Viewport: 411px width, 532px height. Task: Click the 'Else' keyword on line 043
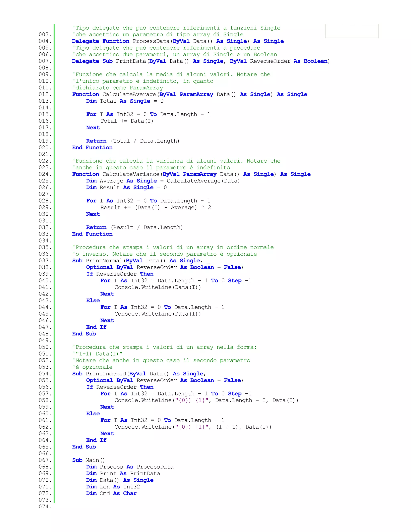click(x=93, y=301)
